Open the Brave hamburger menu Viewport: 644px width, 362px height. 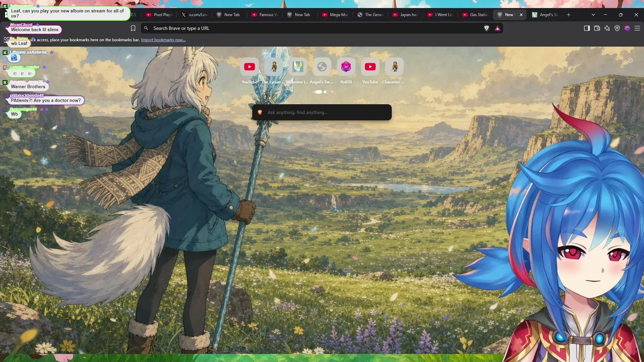pyautogui.click(x=637, y=28)
